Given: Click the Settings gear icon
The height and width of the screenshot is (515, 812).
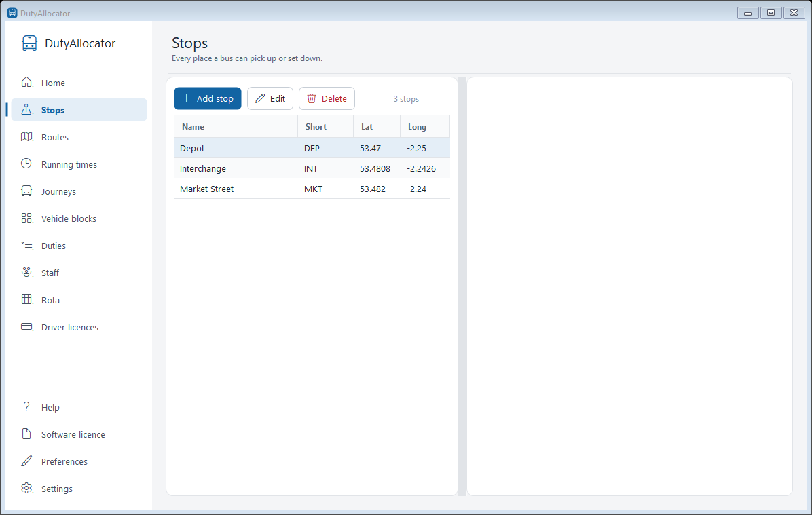Looking at the screenshot, I should click(x=27, y=488).
